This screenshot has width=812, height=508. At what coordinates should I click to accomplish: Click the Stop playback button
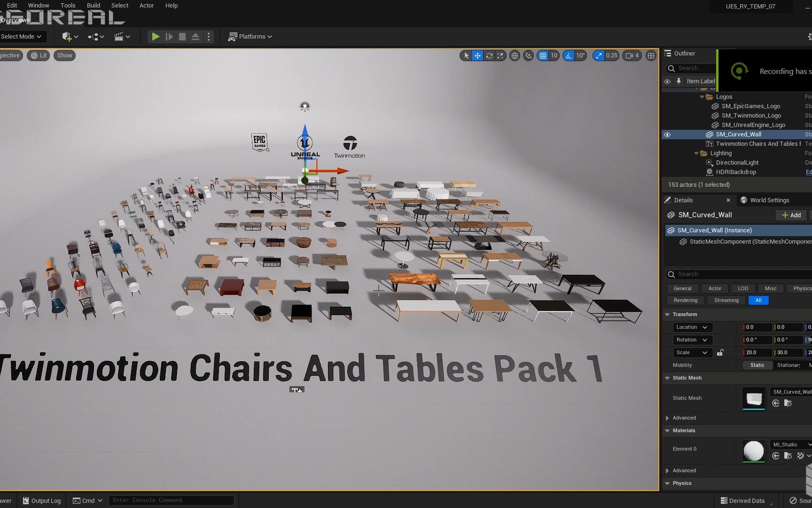pos(182,36)
